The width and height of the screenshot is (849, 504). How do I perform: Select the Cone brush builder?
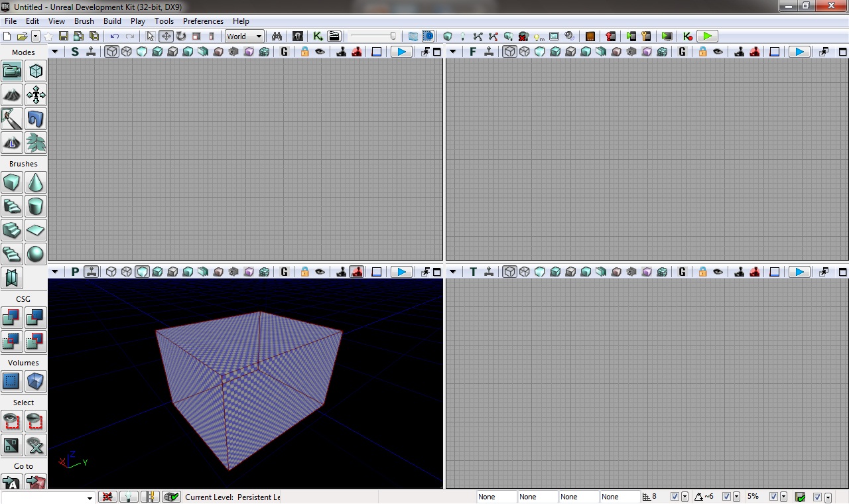[x=36, y=182]
